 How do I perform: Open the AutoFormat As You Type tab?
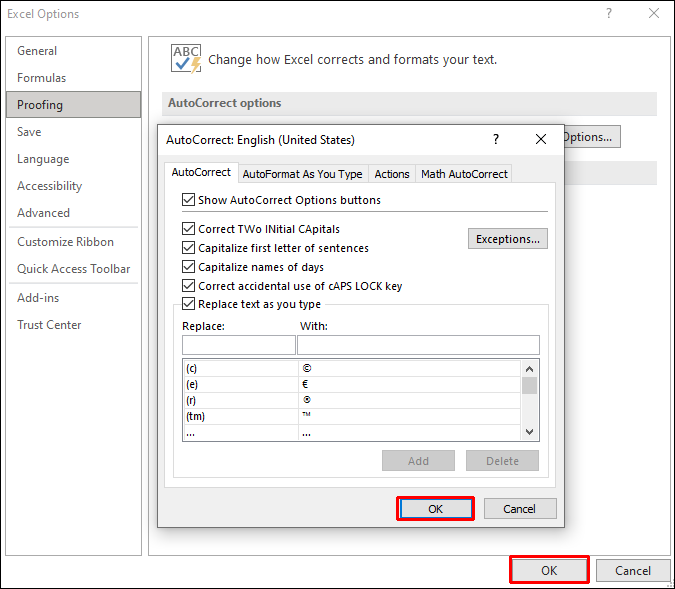tap(303, 174)
